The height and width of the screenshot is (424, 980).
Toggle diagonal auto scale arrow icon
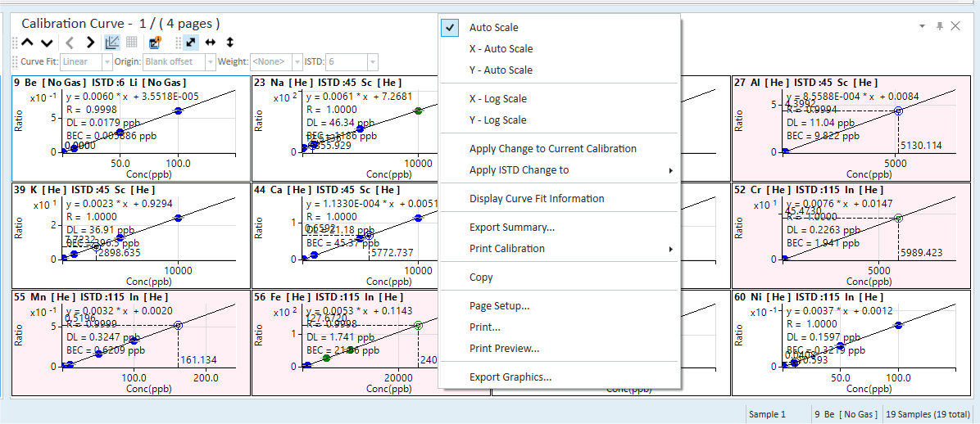(191, 43)
